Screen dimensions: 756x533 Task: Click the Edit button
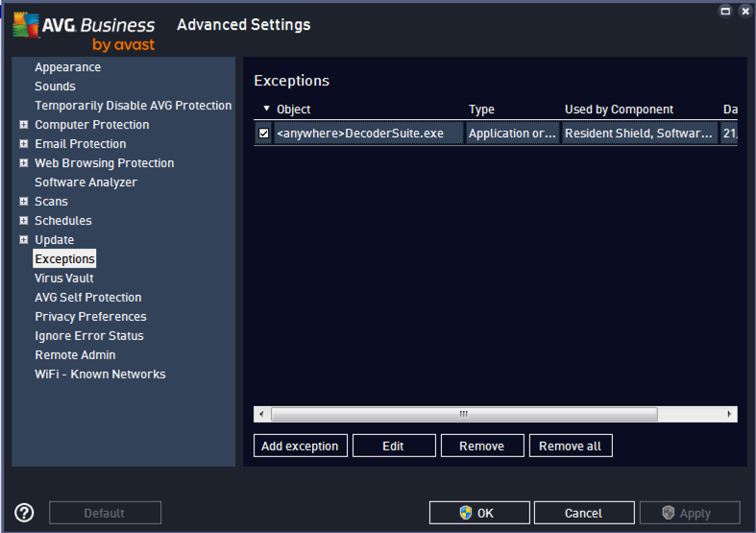pos(394,446)
